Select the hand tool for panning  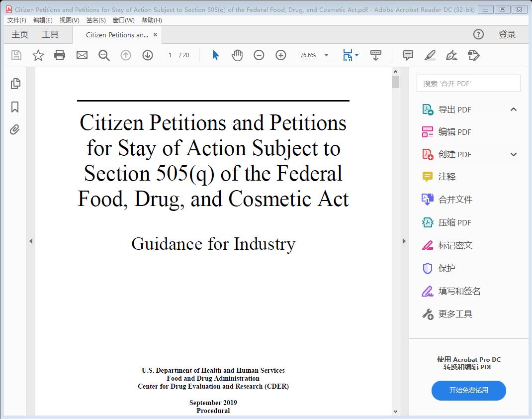[237, 55]
